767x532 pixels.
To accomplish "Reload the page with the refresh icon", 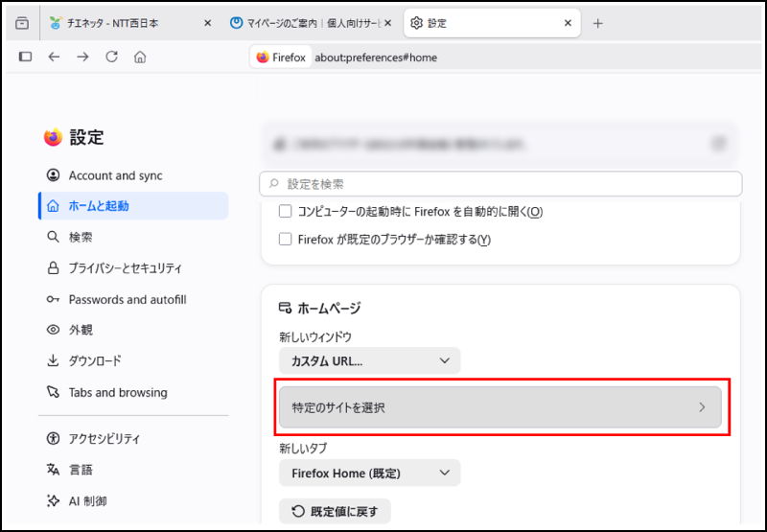I will (x=111, y=57).
